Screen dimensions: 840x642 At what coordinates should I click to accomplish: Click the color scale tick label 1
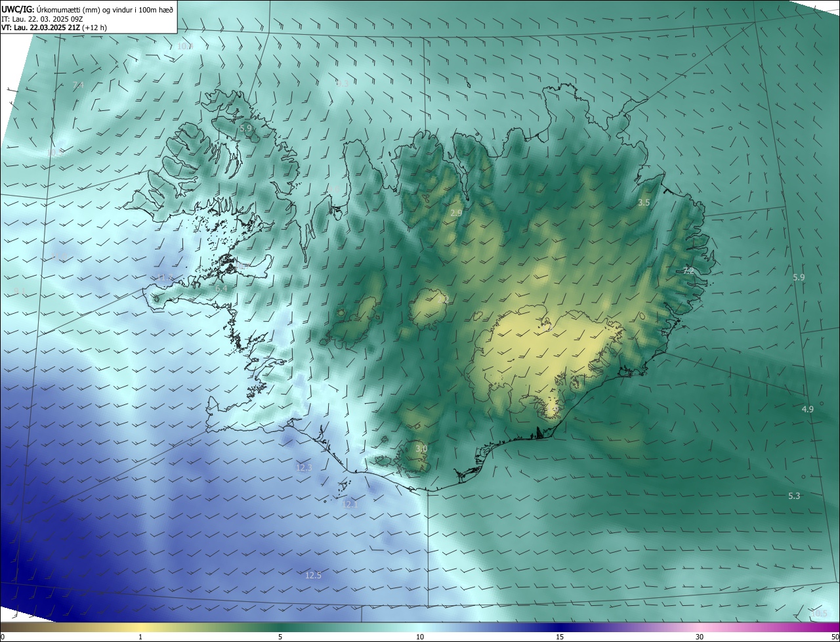[x=140, y=637]
